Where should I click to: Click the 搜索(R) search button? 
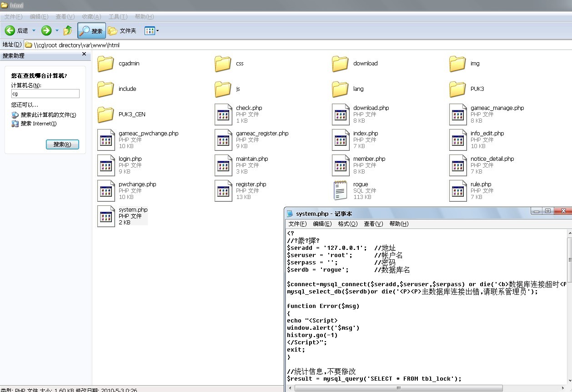62,144
